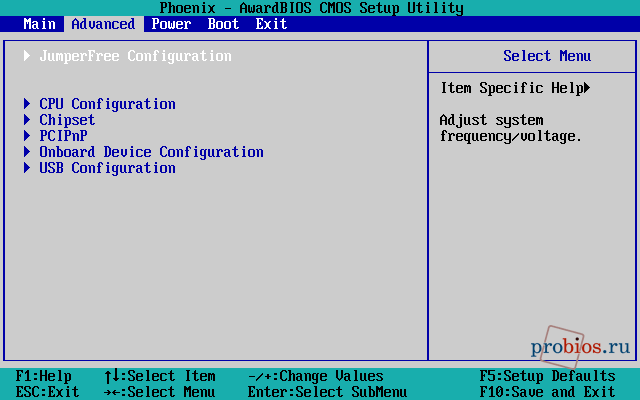Select the Chipset entry
The image size is (640, 400).
67,120
